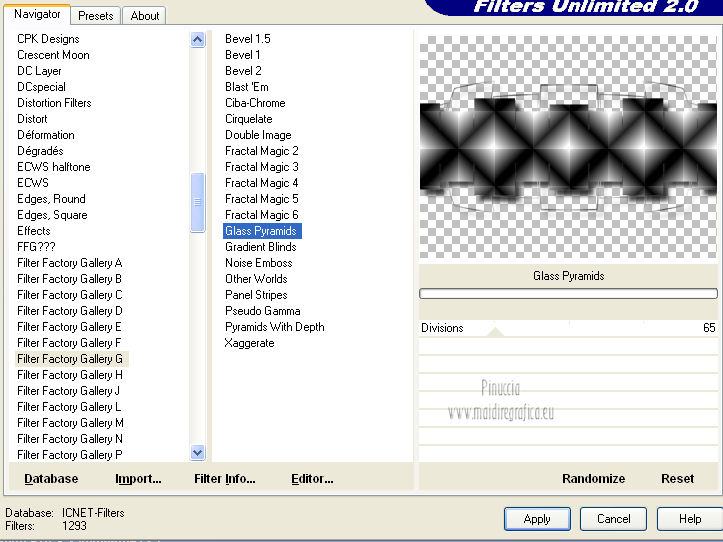
Task: Select Filter Factory Gallery A
Action: [70, 263]
